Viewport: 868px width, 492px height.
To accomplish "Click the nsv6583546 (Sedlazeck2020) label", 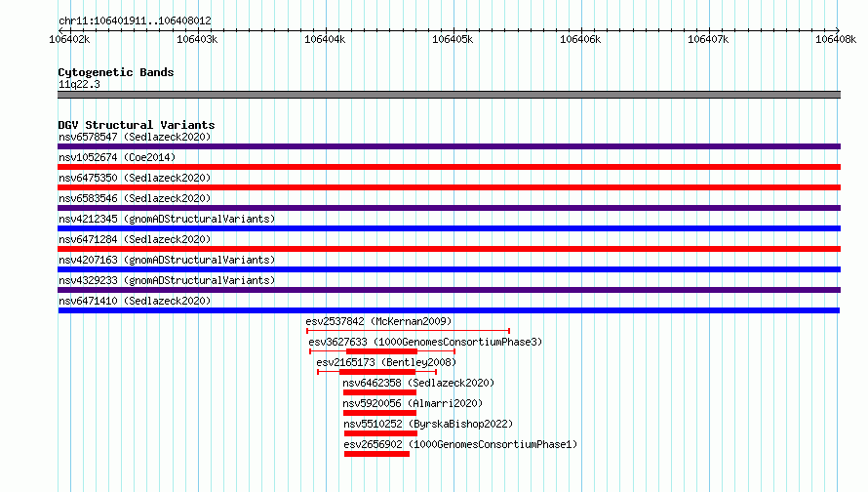I will 135,198.
